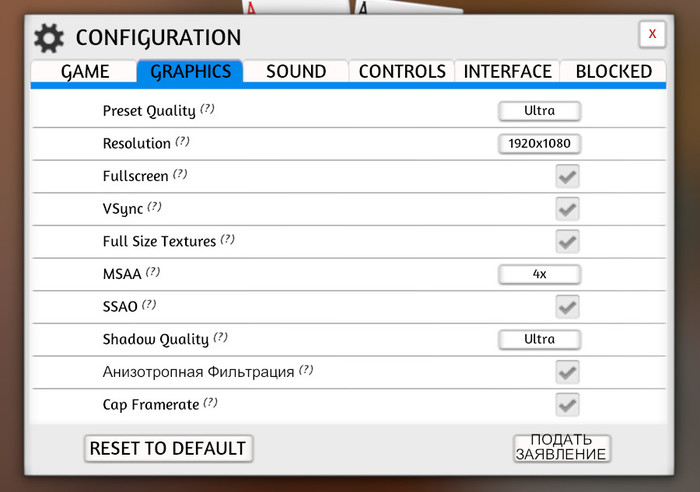Open the Preset Quality dropdown
This screenshot has height=492, width=700.
click(x=539, y=110)
